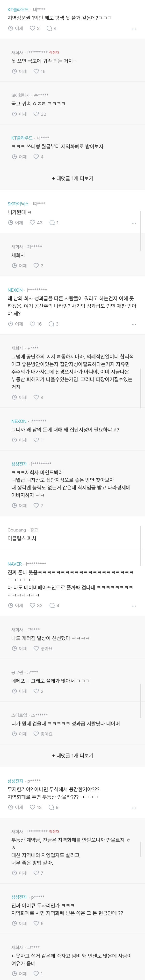Tap 좋아요 on 개터짐 발상 reply
This screenshot has width=145, height=980.
point(43,649)
